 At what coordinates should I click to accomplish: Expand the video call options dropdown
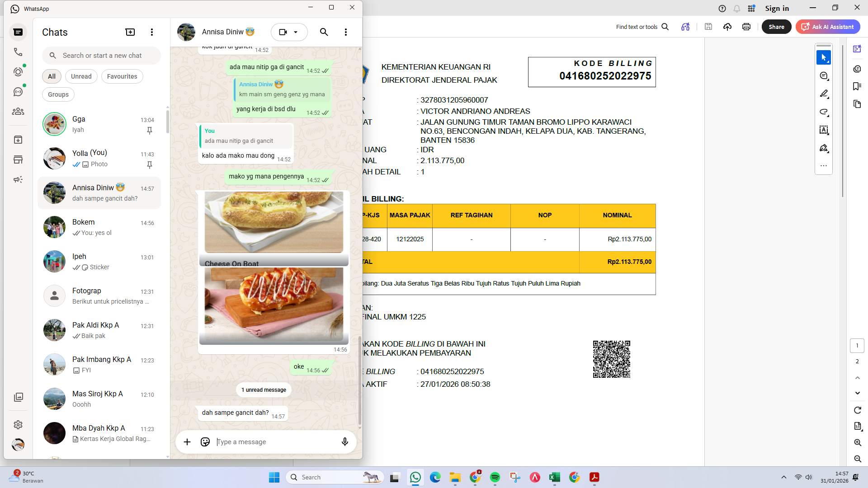[x=296, y=32]
